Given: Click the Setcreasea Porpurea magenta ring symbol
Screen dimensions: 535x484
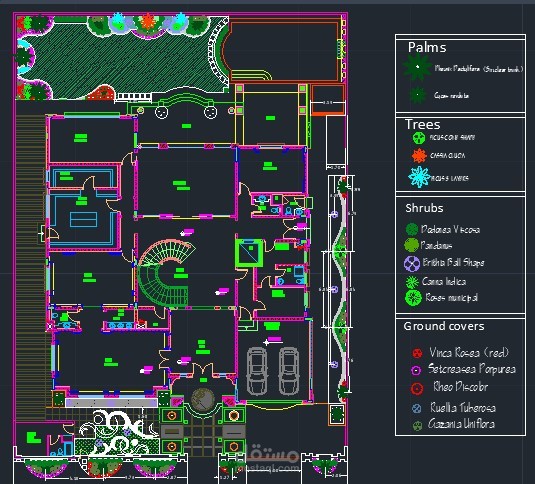Looking at the screenshot, I should [x=416, y=370].
